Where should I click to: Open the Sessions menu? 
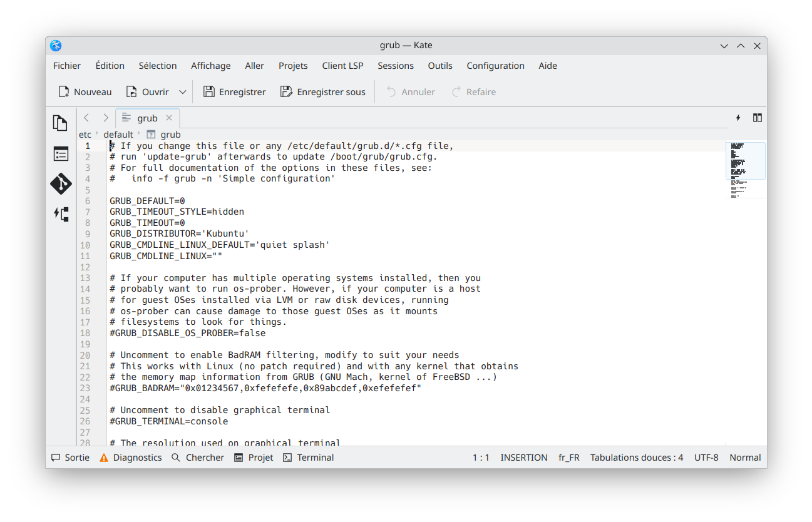[396, 66]
